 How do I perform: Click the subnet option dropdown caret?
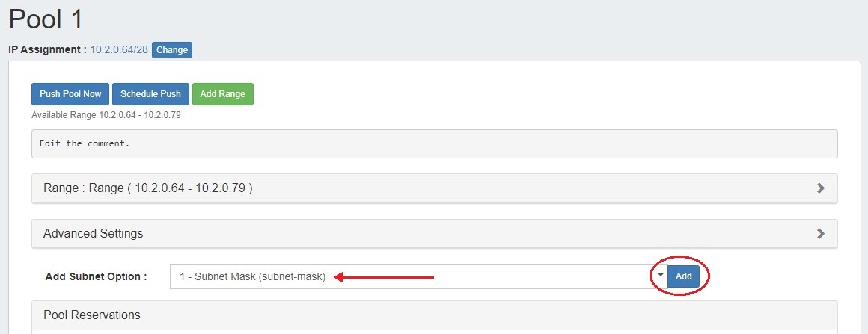660,276
